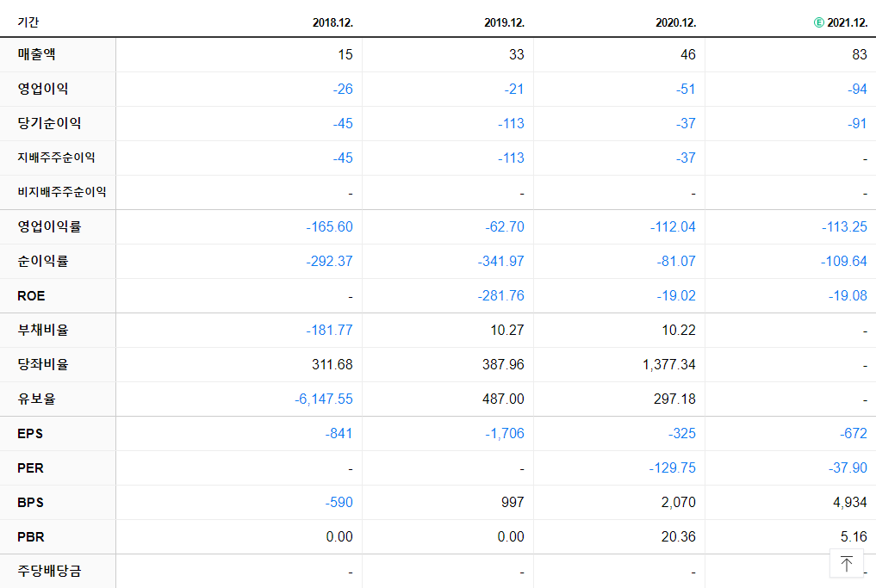Viewport: 876px width, 588px height.
Task: Click 순이익률 value -109.64
Action: pos(843,262)
